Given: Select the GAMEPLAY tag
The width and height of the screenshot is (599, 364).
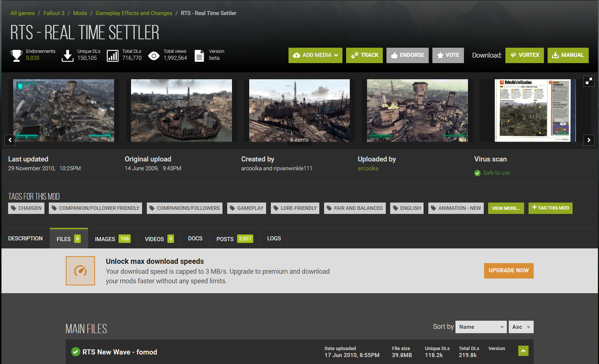Looking at the screenshot, I should click(x=247, y=208).
